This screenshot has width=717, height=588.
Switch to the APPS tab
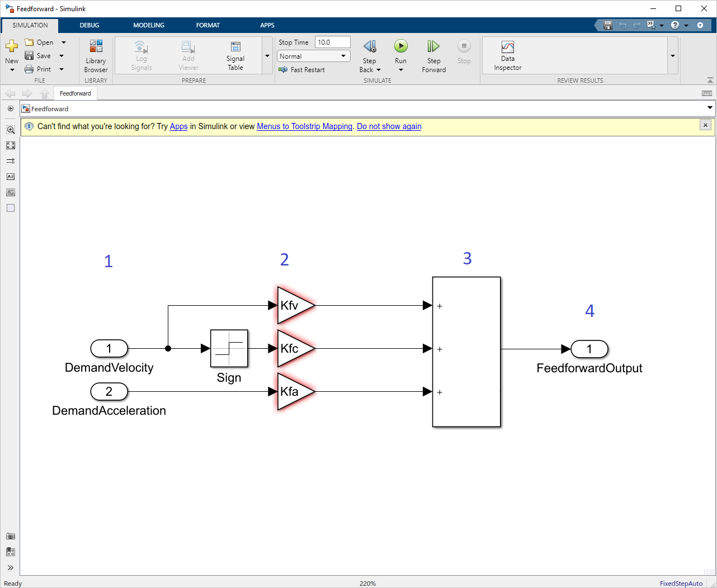tap(267, 25)
